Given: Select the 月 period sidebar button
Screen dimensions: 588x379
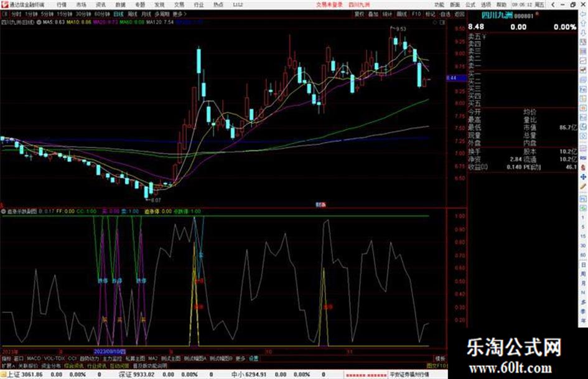Looking at the screenshot, I should (x=583, y=283).
